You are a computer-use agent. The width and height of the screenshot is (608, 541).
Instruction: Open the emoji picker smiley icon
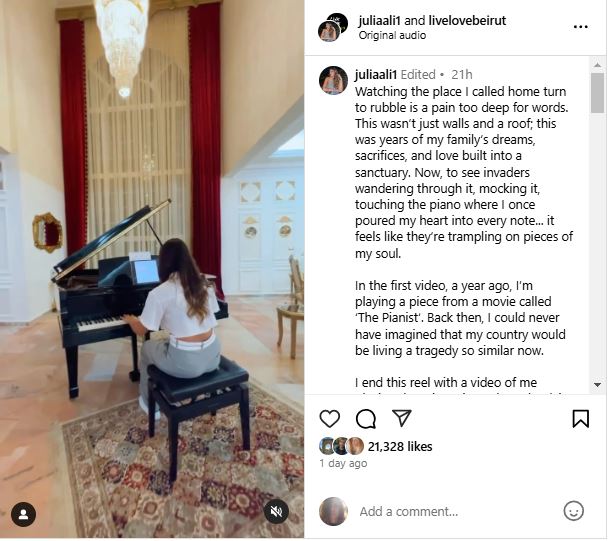pyautogui.click(x=573, y=511)
